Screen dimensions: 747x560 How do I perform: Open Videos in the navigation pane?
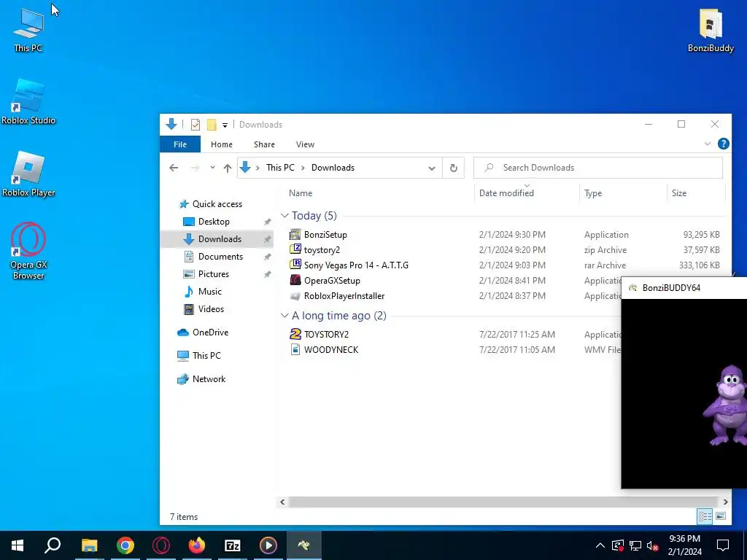[x=211, y=309]
